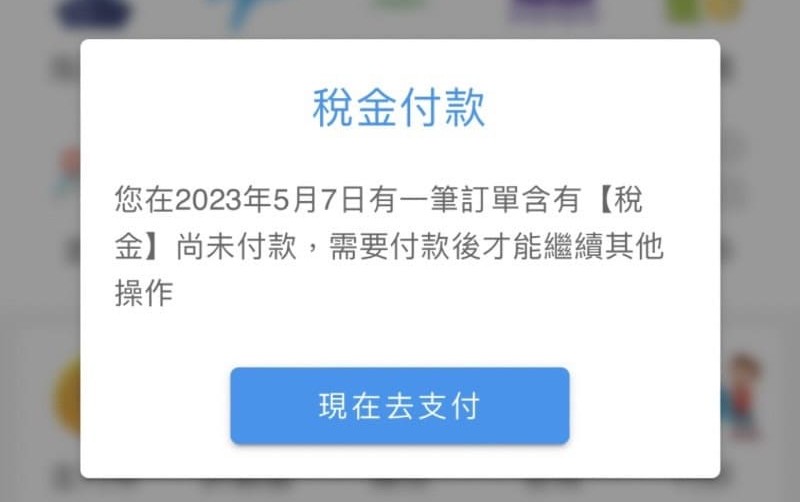
Task: Click the 尚未付款 text in the dialog
Action: coord(236,247)
